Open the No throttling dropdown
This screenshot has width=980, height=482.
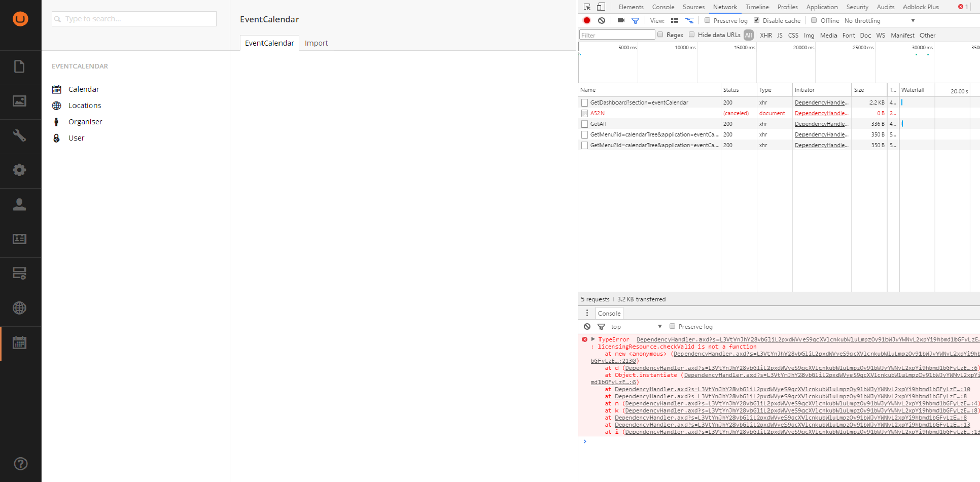[880, 21]
